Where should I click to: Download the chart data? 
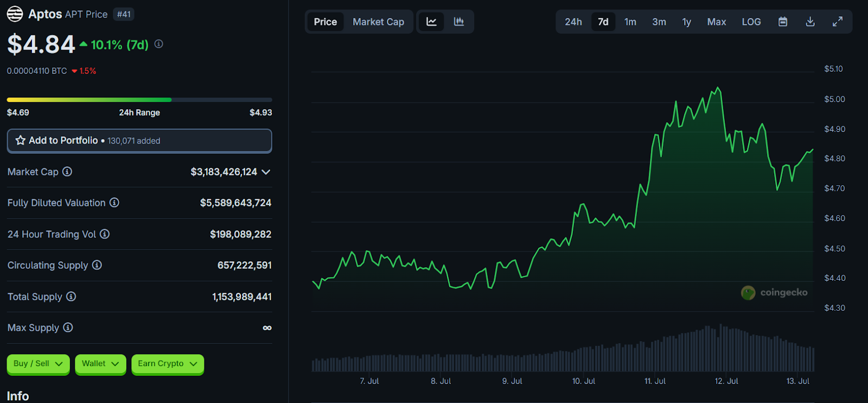(810, 22)
